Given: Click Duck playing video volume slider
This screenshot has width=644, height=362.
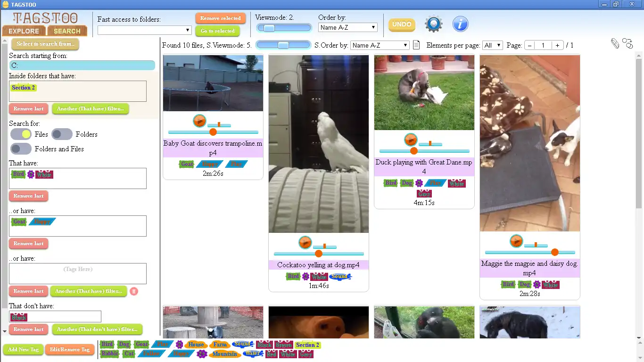Looking at the screenshot, I should point(430,144).
